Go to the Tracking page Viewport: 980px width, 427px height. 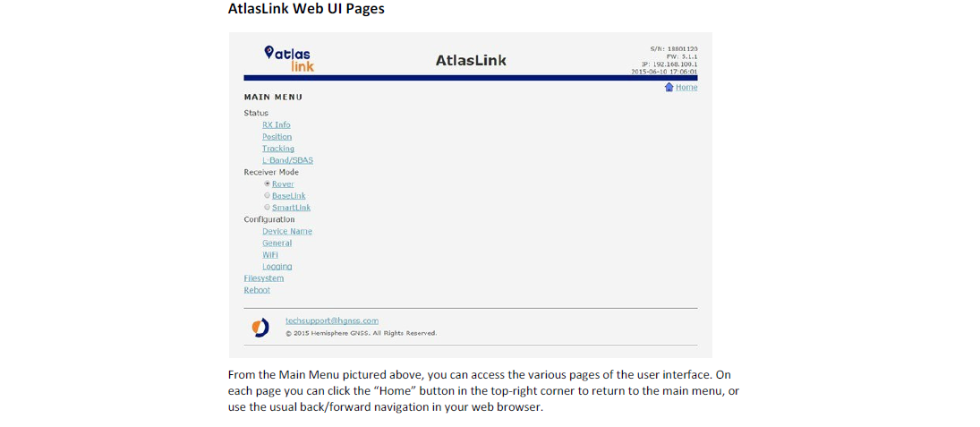coord(277,149)
